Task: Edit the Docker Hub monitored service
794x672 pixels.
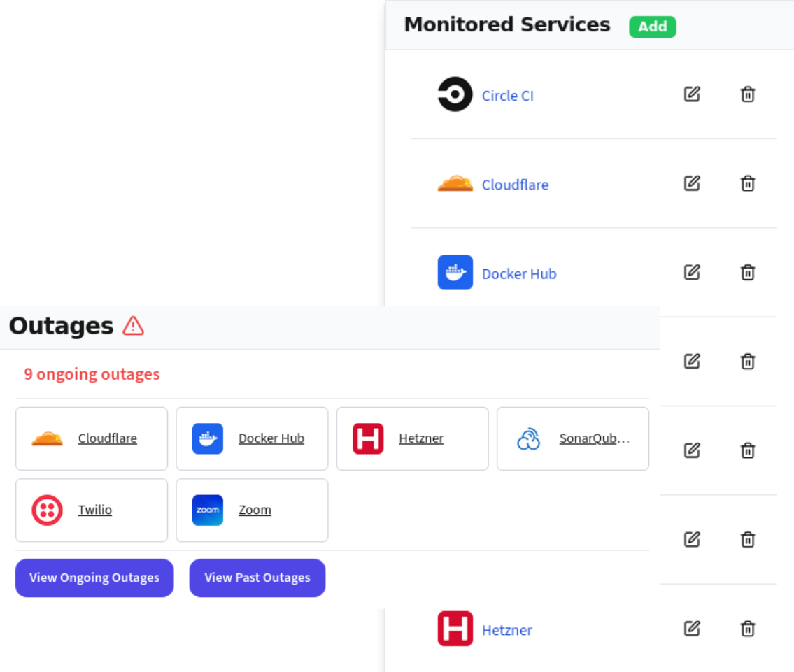Action: 692,272
